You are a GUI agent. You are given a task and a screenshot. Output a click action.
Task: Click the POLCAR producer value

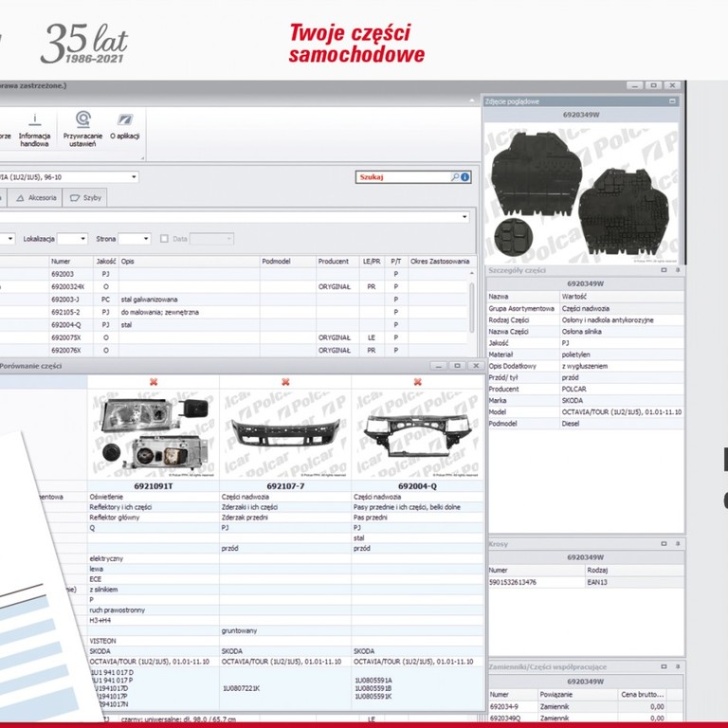coord(573,389)
